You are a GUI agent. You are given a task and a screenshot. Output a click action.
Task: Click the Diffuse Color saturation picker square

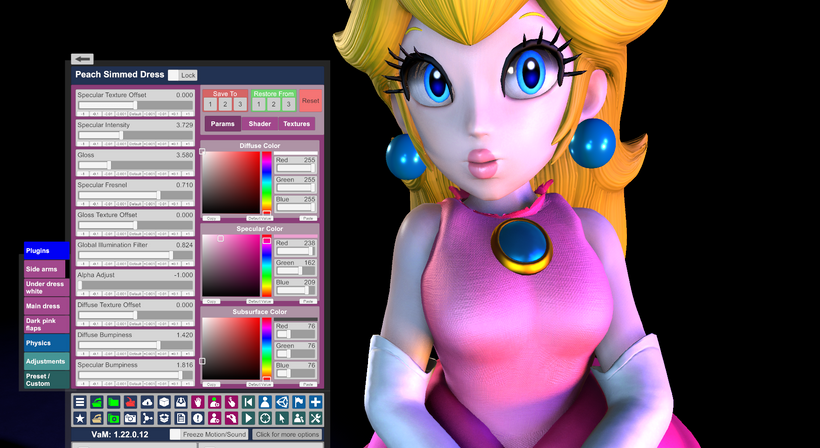pyautogui.click(x=231, y=182)
